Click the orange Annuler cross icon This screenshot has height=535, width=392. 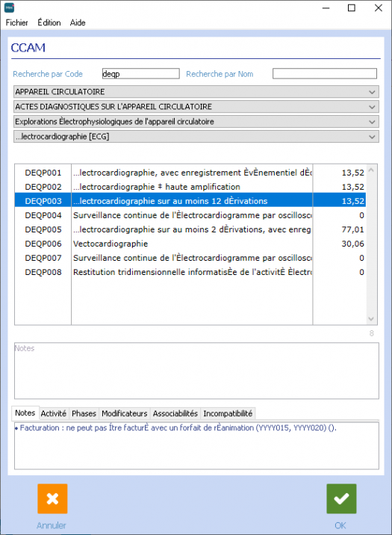tap(52, 498)
